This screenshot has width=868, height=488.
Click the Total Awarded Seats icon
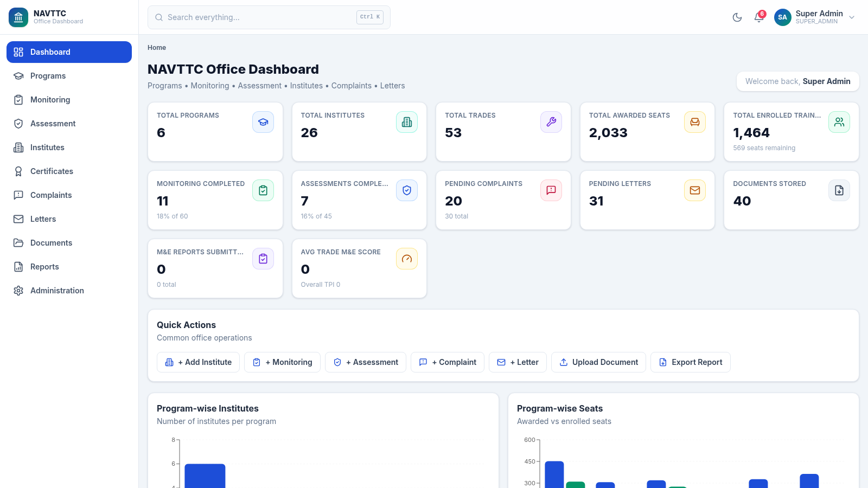point(695,122)
